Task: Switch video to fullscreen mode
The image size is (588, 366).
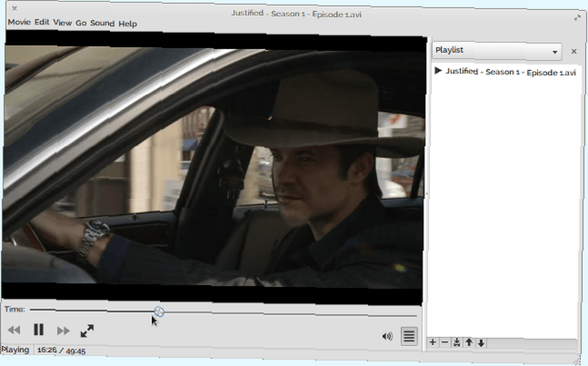Action: tap(87, 331)
